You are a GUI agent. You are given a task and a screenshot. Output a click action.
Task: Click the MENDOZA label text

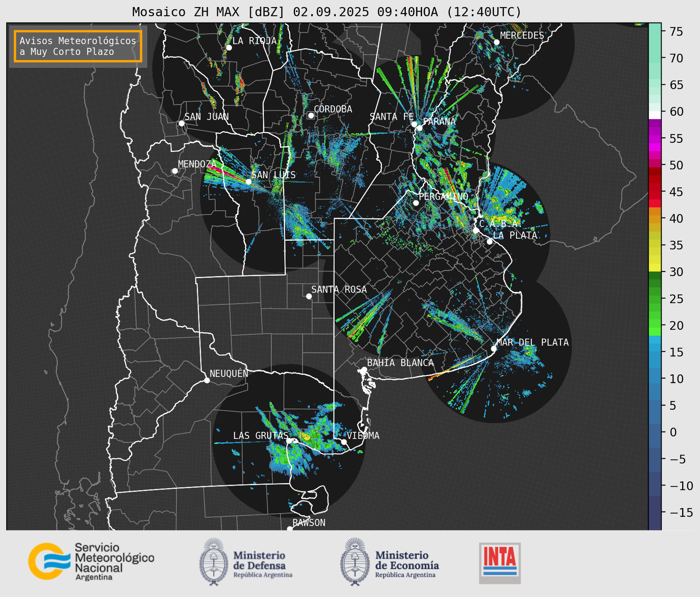[198, 164]
